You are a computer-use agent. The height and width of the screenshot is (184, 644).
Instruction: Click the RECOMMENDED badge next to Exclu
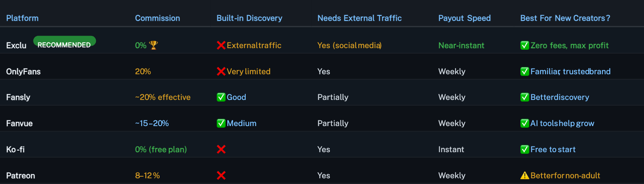tap(64, 41)
